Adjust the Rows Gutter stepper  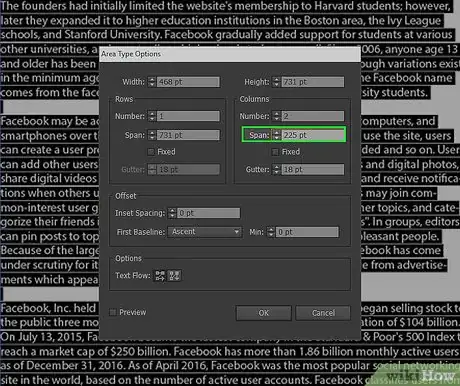152,169
